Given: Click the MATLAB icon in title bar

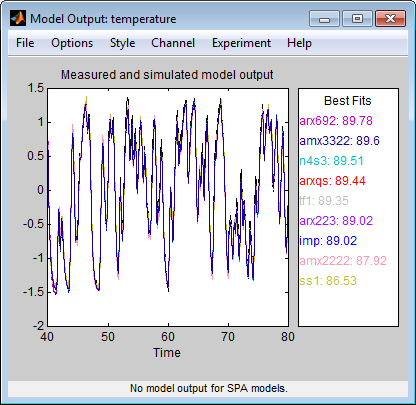Looking at the screenshot, I should (x=18, y=18).
